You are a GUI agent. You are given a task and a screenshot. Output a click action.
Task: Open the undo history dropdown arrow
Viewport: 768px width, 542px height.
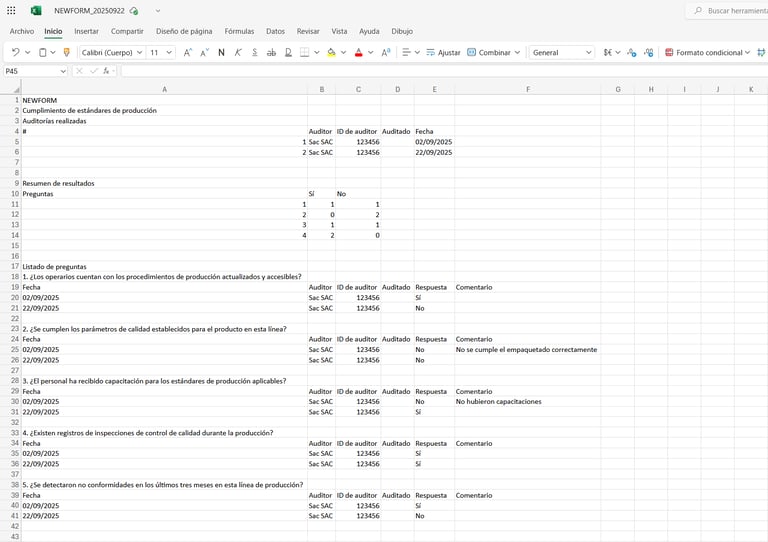(28, 52)
